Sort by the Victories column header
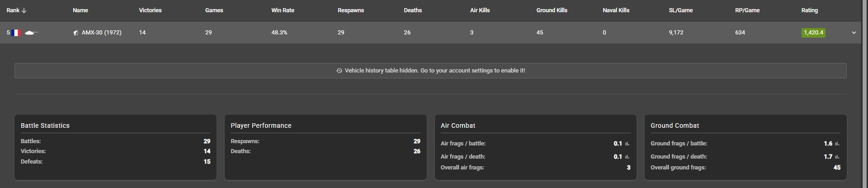This screenshot has width=868, height=188. tap(150, 10)
